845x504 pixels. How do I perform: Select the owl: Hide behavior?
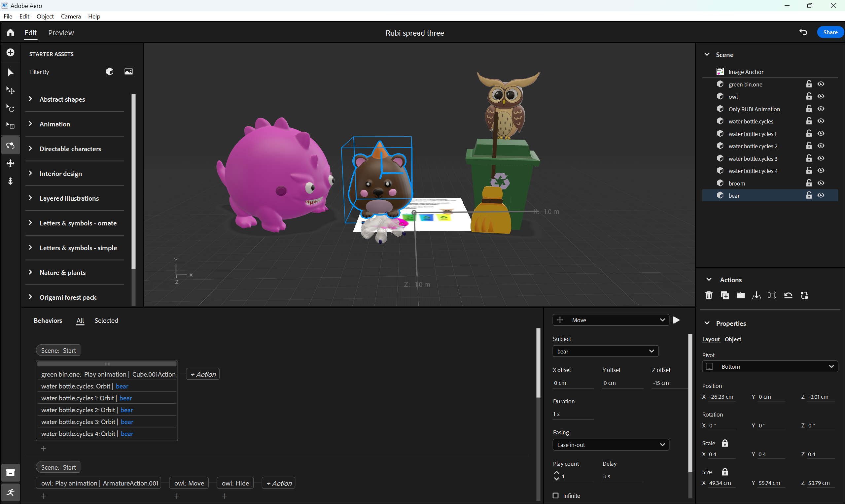[x=235, y=483]
